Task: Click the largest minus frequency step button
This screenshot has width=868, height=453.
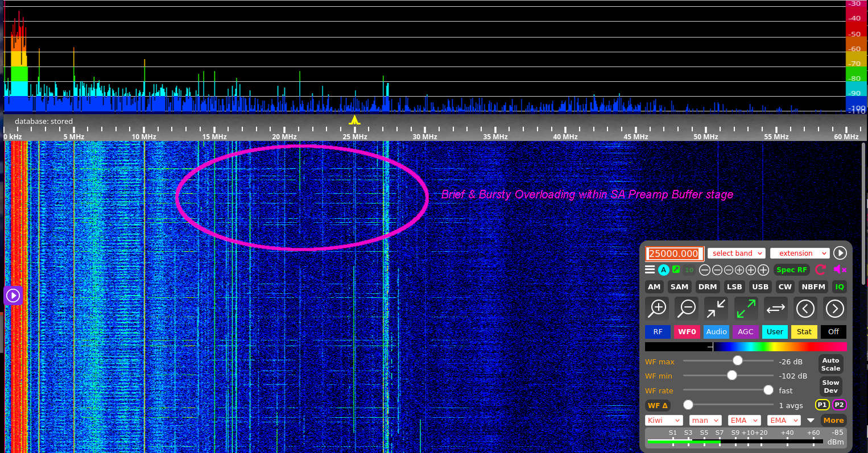Action: pyautogui.click(x=705, y=270)
